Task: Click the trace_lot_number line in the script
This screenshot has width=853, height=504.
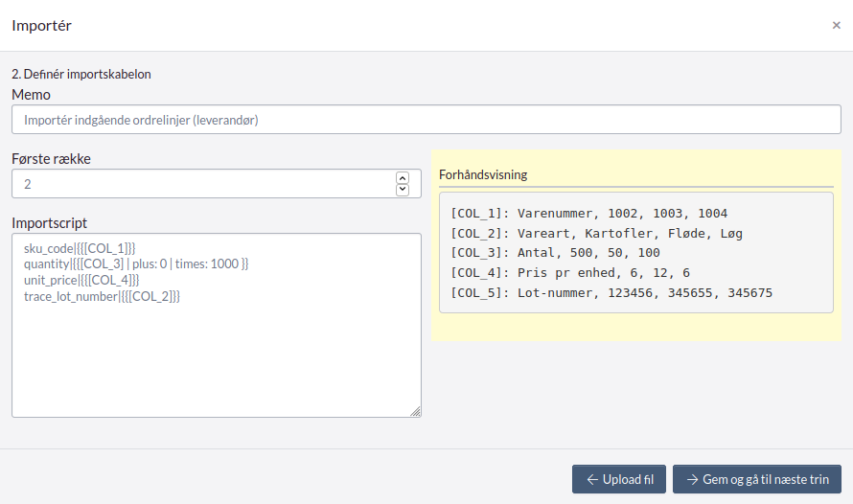Action: click(x=102, y=297)
